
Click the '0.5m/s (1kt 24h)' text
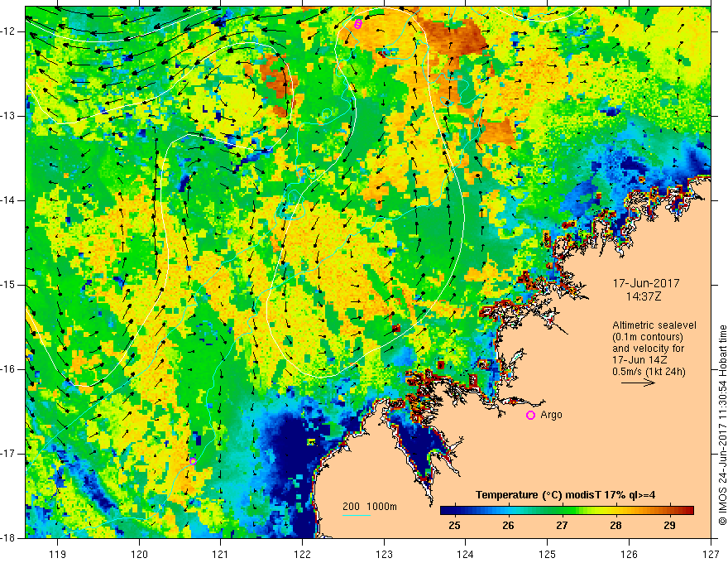[649, 372]
